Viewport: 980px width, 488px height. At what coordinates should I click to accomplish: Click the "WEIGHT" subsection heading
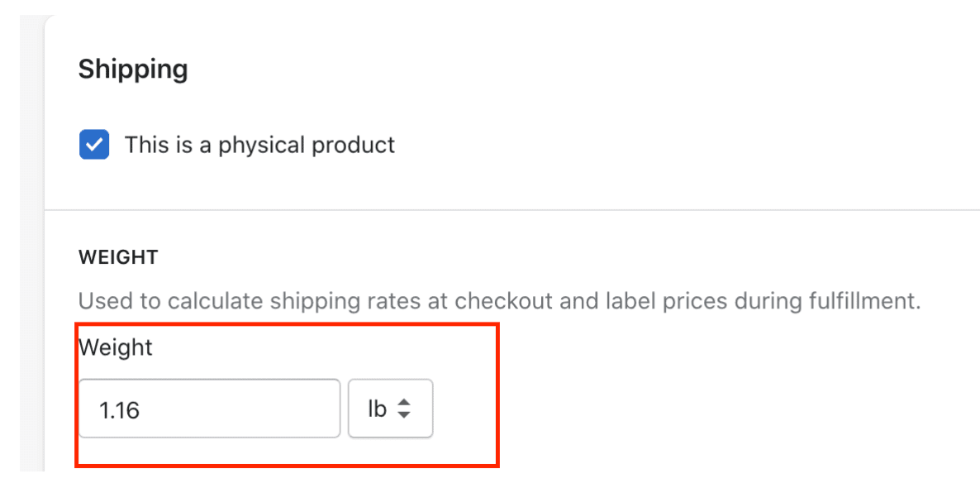point(118,257)
